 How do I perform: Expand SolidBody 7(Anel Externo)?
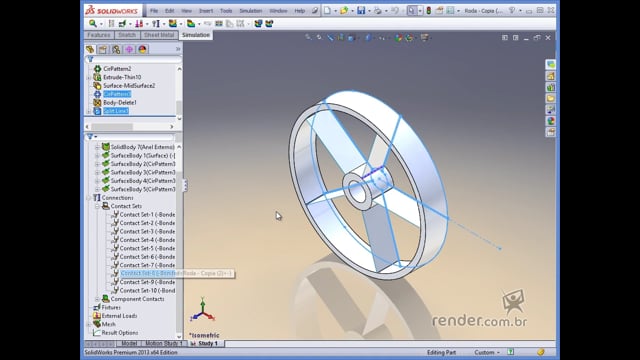click(97, 147)
